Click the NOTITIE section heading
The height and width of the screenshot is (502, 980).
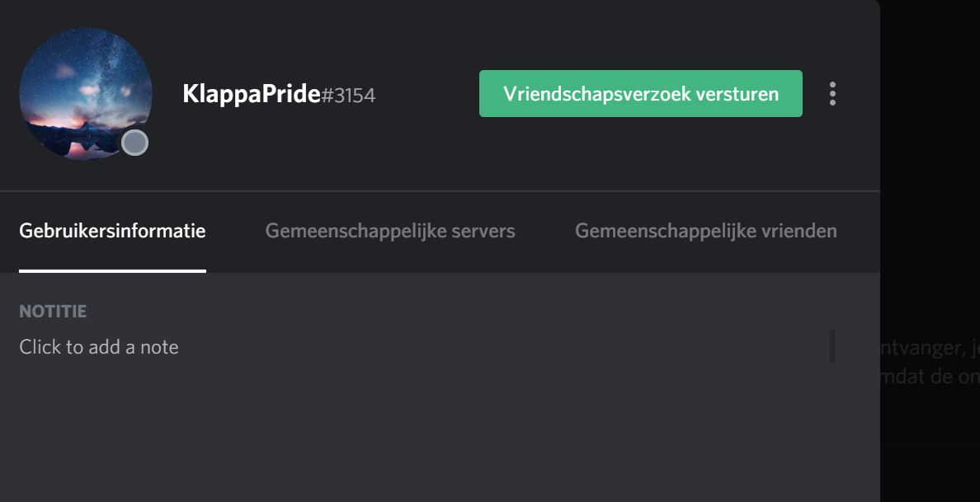coord(53,311)
